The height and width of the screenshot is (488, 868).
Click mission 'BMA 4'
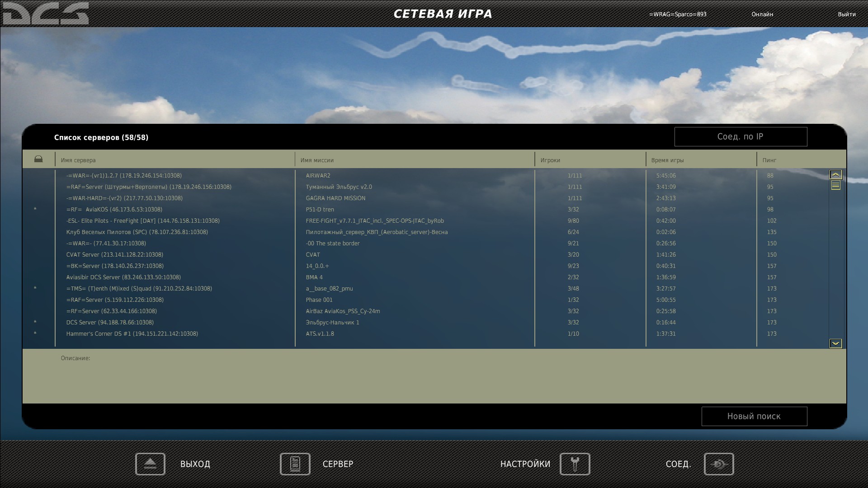click(x=314, y=277)
